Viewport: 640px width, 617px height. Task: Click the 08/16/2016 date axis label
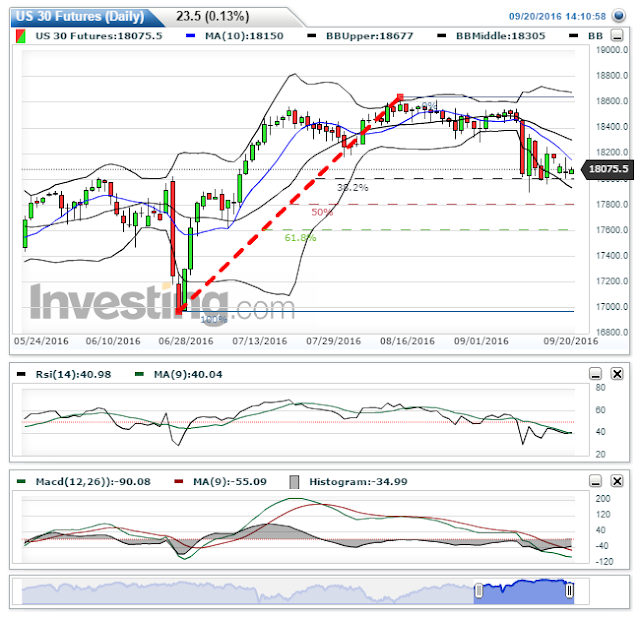coord(407,341)
